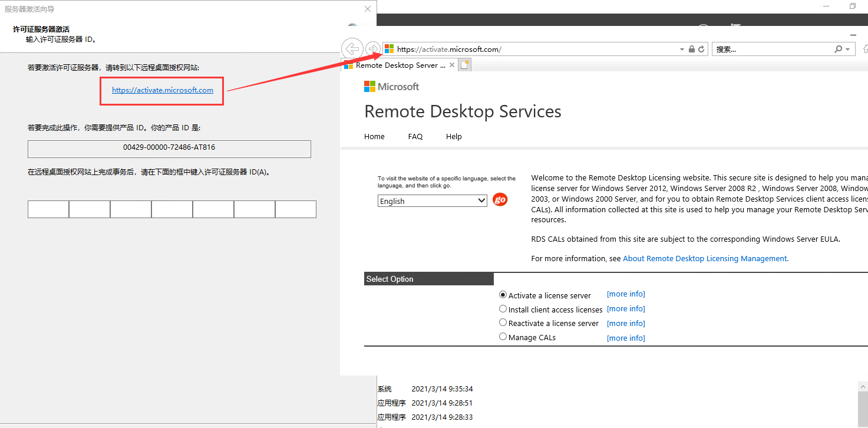
Task: Click the event list scrollbar up arrow
Action: coord(863,386)
